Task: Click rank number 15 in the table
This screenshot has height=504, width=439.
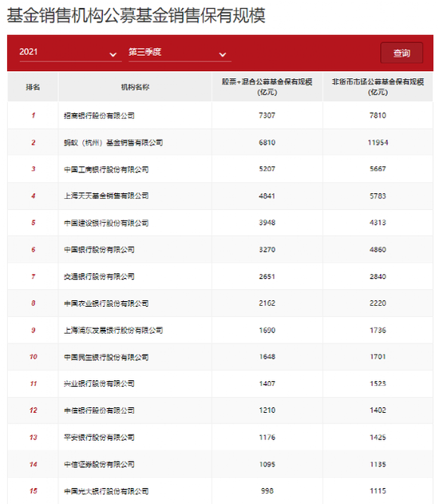Action: 33,491
